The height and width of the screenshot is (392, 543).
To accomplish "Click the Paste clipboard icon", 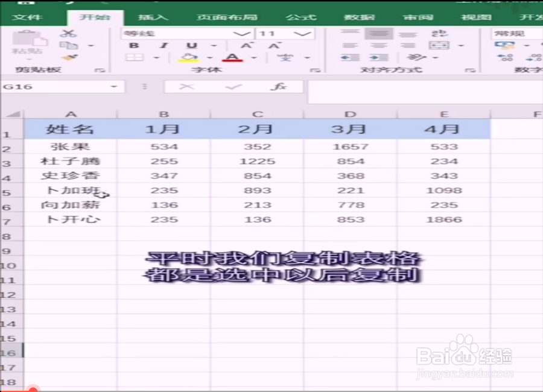I will point(29,39).
